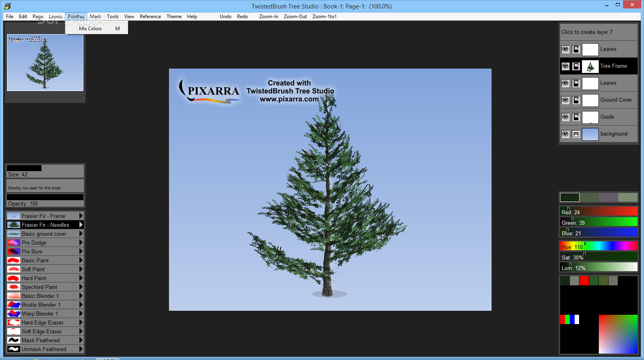Expand Hard Edge Eraser options arrow
The height and width of the screenshot is (360, 644).
click(81, 322)
